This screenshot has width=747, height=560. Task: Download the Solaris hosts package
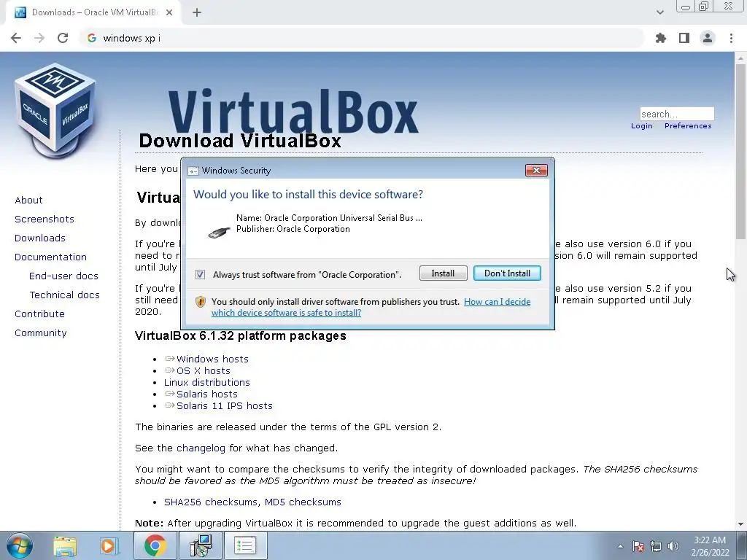206,394
